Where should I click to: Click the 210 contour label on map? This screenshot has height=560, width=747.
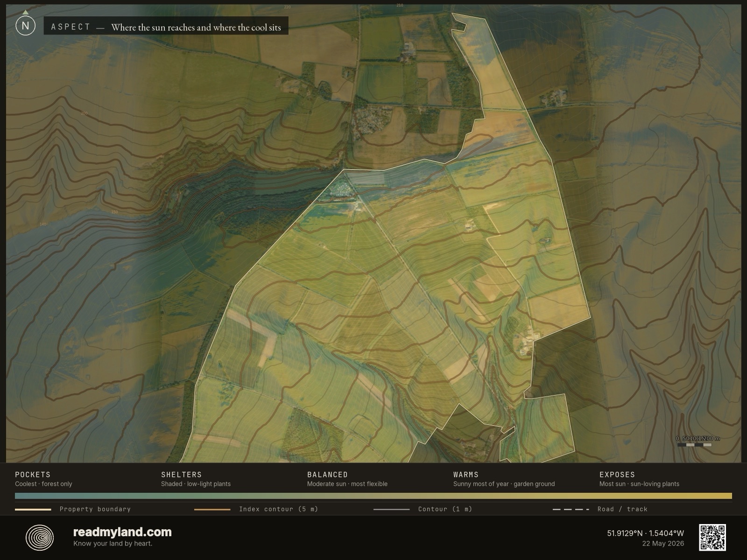coord(400,5)
